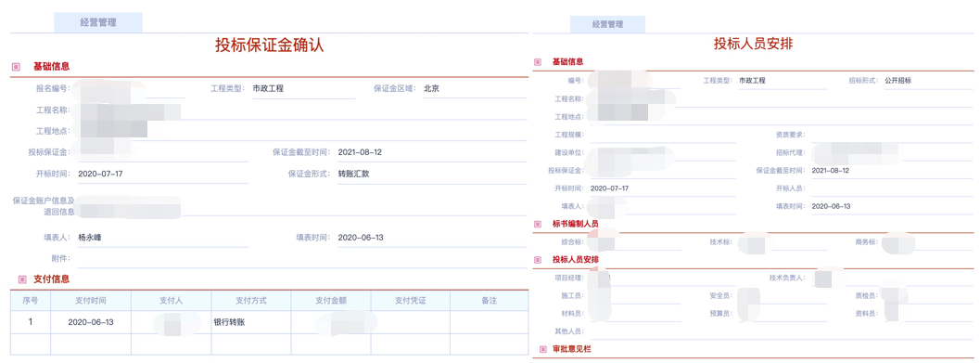Click 支付信息 section heading

pos(51,279)
